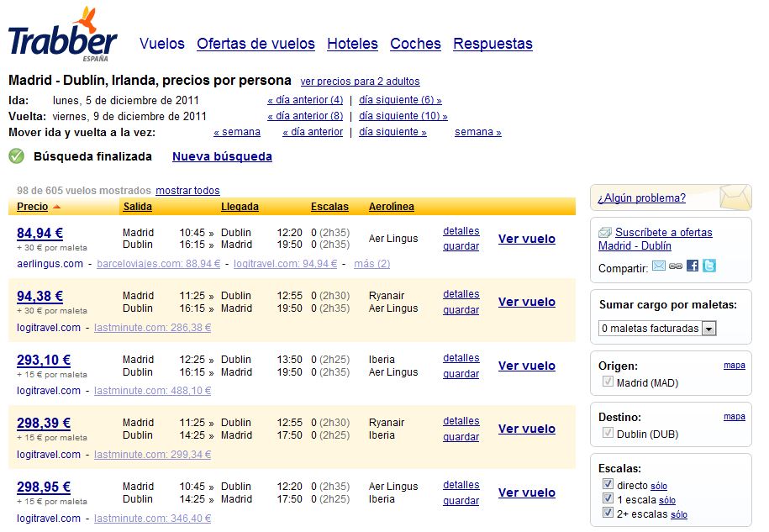Screen dimensions: 769x532
Task: Go to the Coches section
Action: 415,44
